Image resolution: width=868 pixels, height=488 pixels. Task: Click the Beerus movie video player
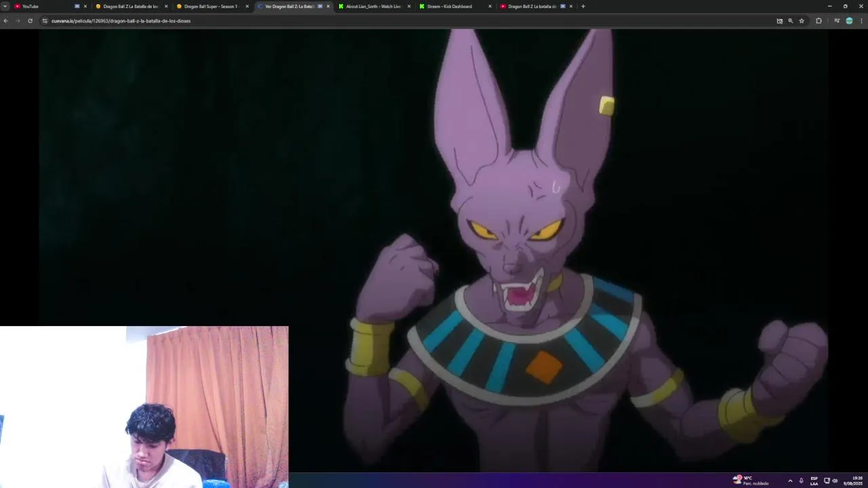click(434, 251)
